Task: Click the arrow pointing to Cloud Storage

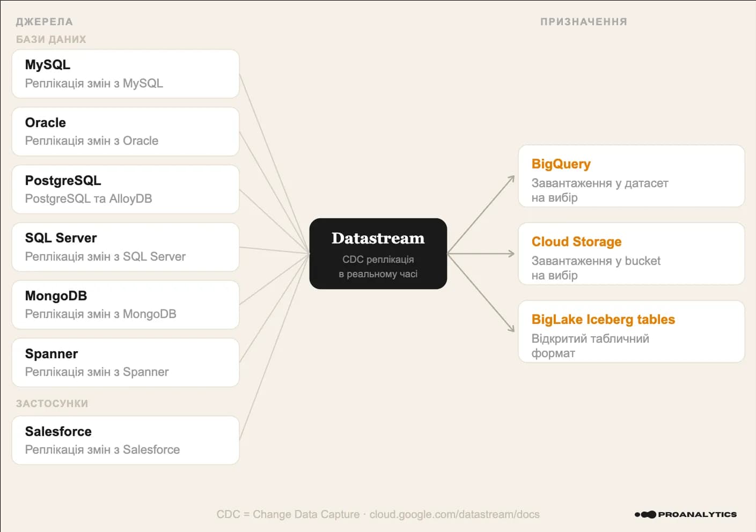Action: coord(481,254)
